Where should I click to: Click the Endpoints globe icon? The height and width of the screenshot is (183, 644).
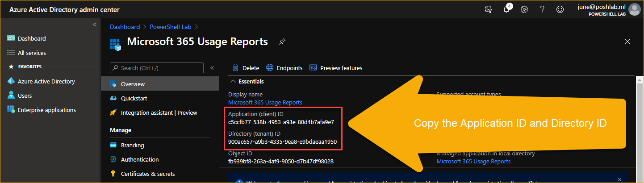tap(270, 68)
